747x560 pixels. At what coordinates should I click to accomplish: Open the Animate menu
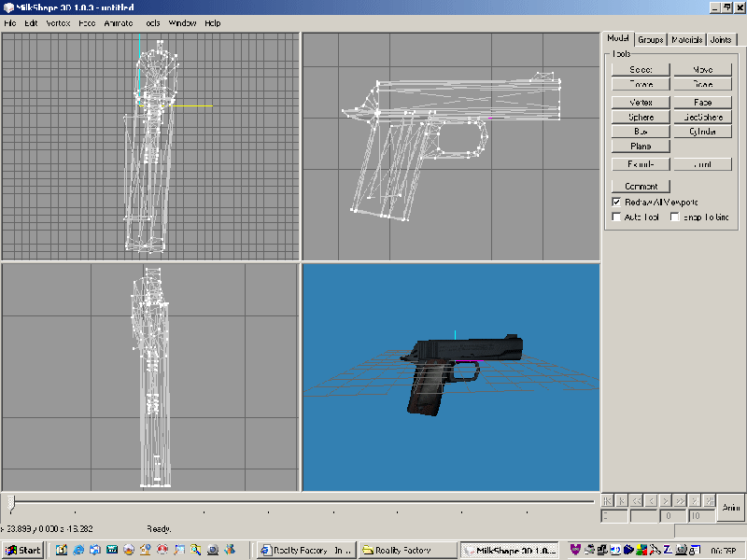118,22
